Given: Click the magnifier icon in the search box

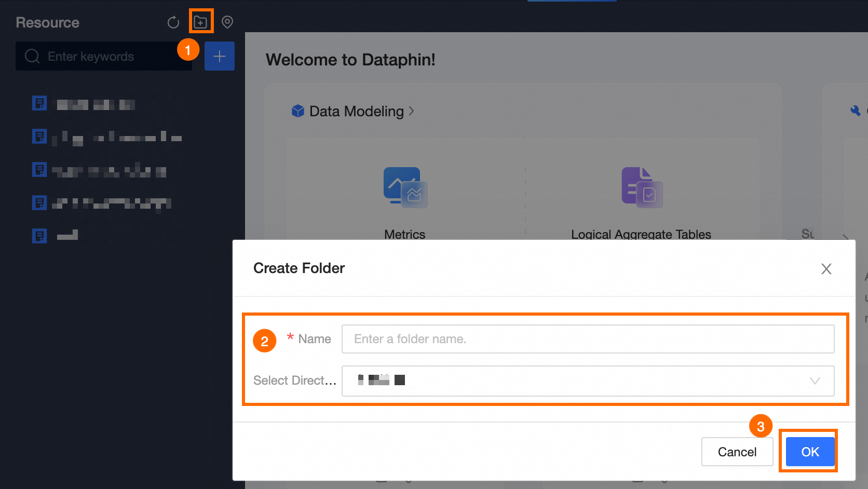Looking at the screenshot, I should tap(32, 56).
